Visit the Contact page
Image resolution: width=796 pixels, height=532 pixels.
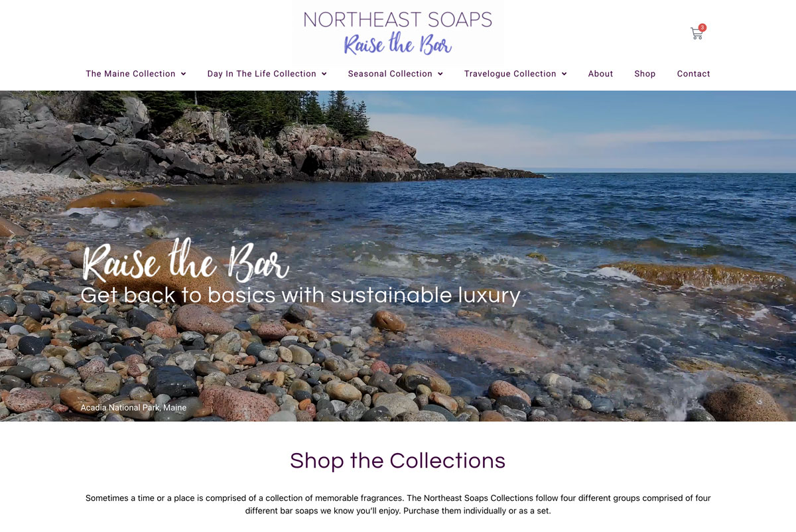point(693,74)
